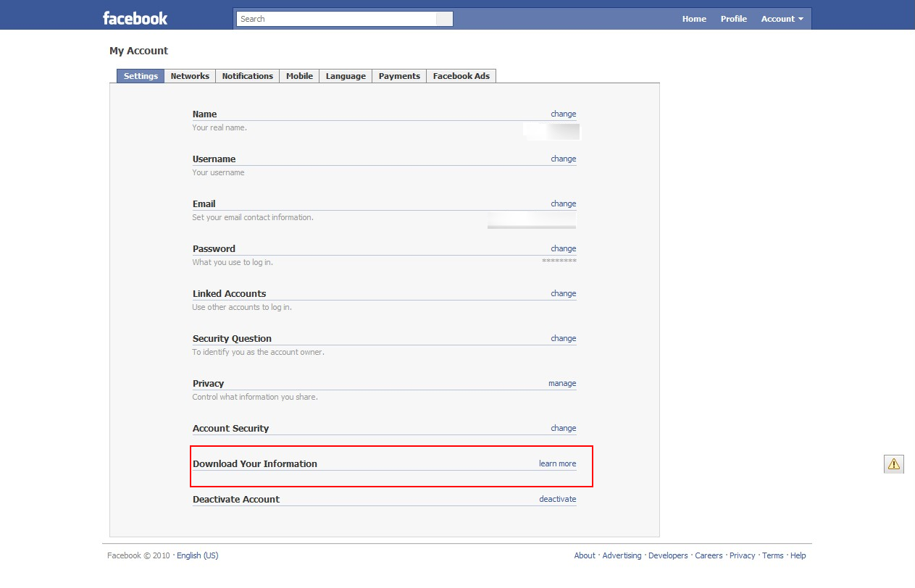915x588 pixels.
Task: Click the yellow warning triangle icon
Action: tap(894, 463)
